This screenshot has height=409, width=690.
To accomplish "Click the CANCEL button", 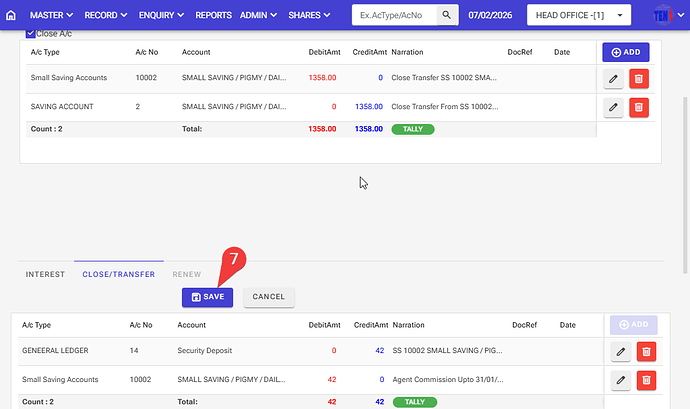I will tap(268, 297).
